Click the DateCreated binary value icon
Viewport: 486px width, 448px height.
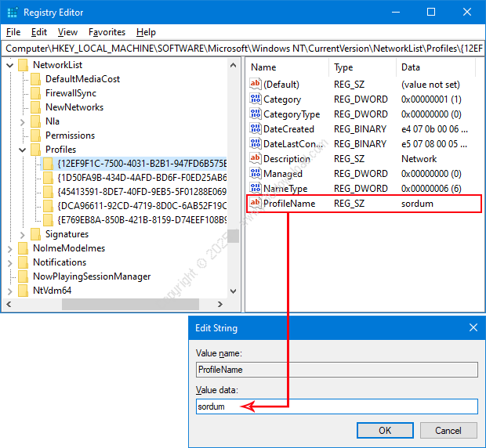(255, 129)
